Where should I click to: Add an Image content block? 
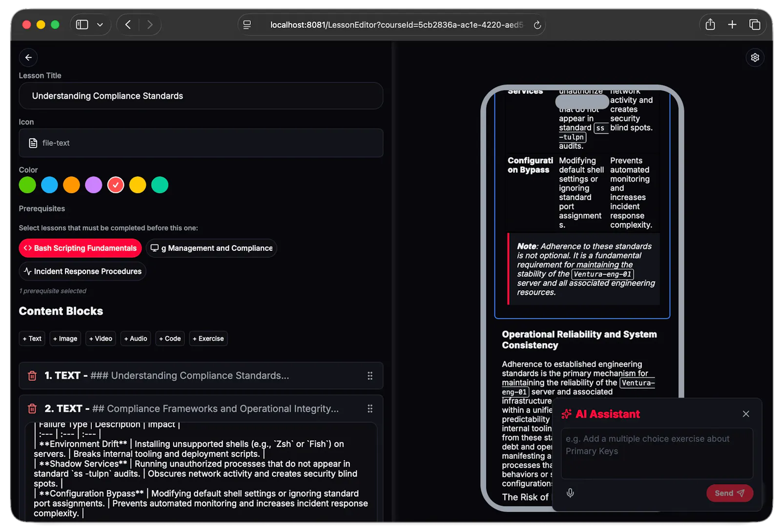tap(65, 339)
